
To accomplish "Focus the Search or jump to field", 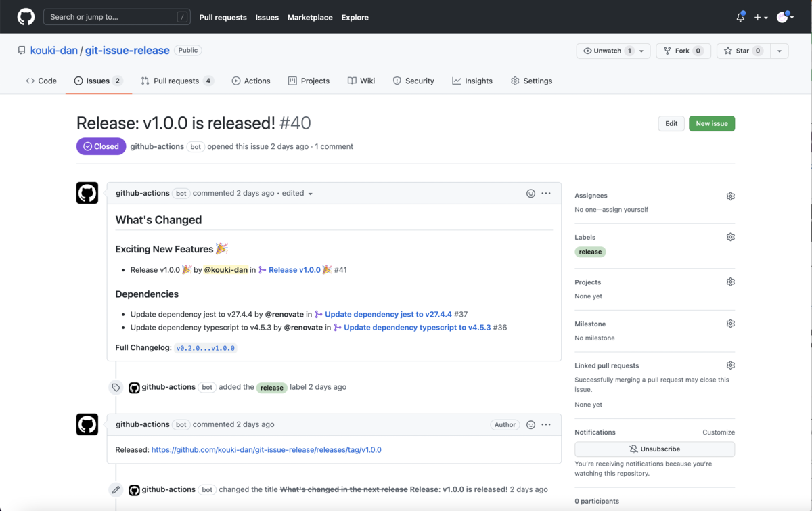I will coord(117,17).
